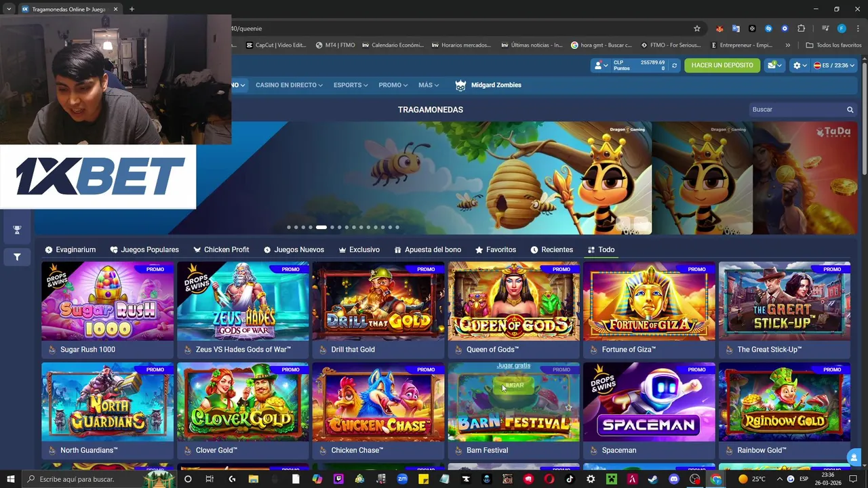Image resolution: width=868 pixels, height=488 pixels.
Task: Open the Zeus VS Hades game thumbnail
Action: [243, 302]
